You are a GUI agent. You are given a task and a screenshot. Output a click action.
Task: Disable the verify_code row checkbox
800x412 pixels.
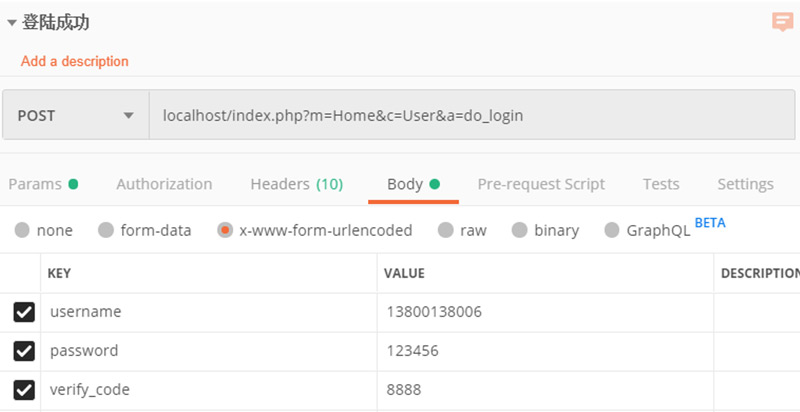click(x=24, y=390)
